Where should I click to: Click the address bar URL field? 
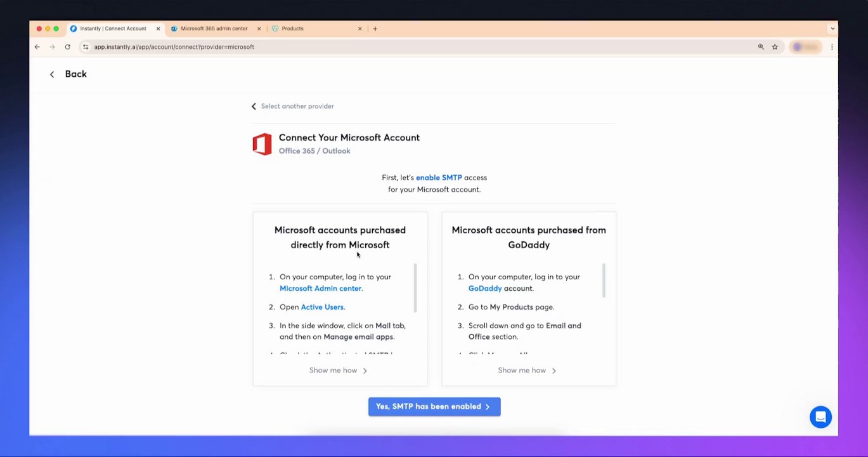point(418,47)
